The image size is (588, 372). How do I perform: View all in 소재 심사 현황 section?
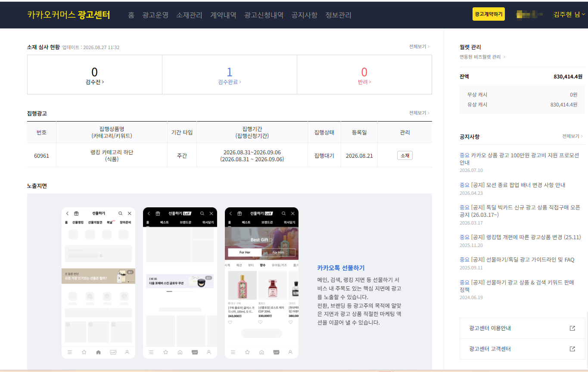pyautogui.click(x=419, y=47)
